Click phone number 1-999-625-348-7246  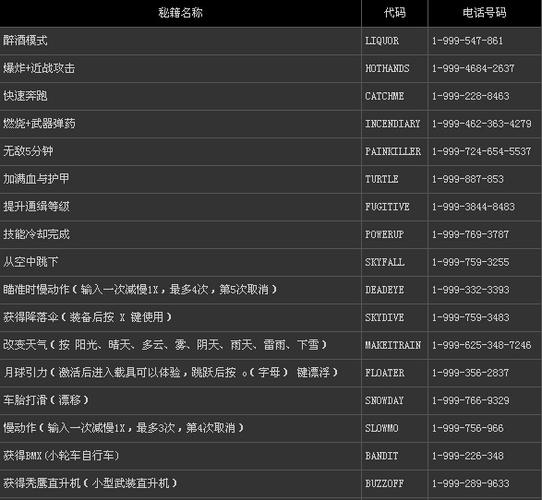pyautogui.click(x=482, y=345)
